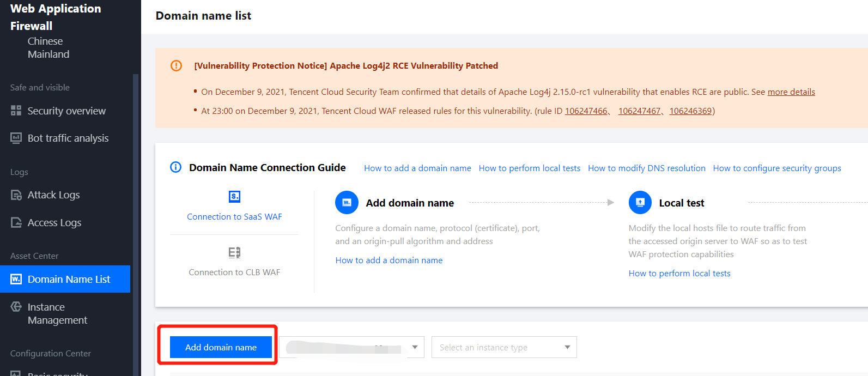Click the Attack Logs icon
The height and width of the screenshot is (376, 868).
16,195
